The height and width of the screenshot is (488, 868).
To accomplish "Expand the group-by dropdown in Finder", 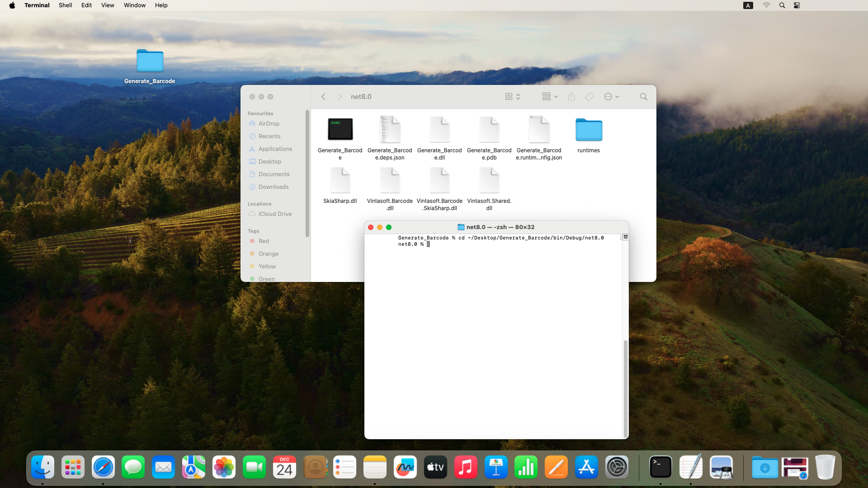I will (x=550, y=97).
